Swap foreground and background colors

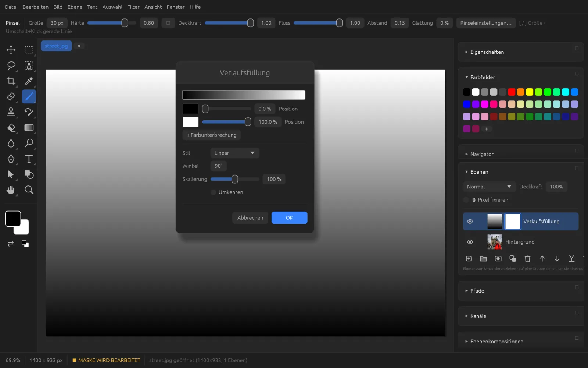point(11,244)
